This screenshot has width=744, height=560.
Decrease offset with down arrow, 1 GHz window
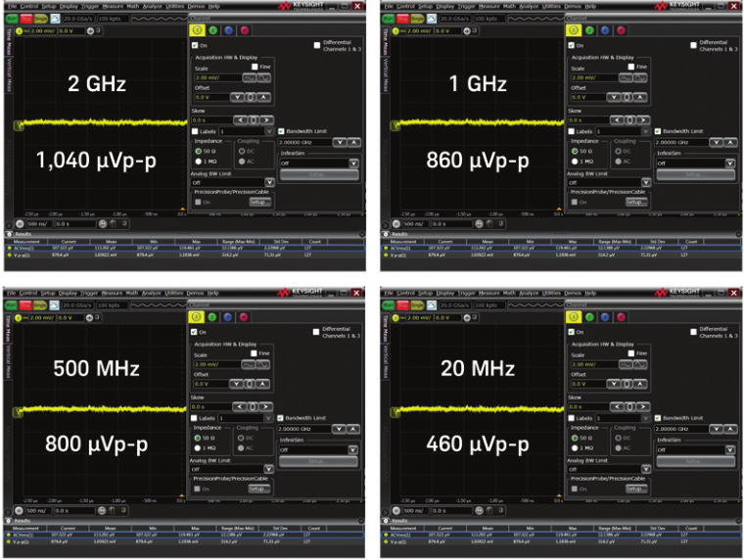click(614, 97)
